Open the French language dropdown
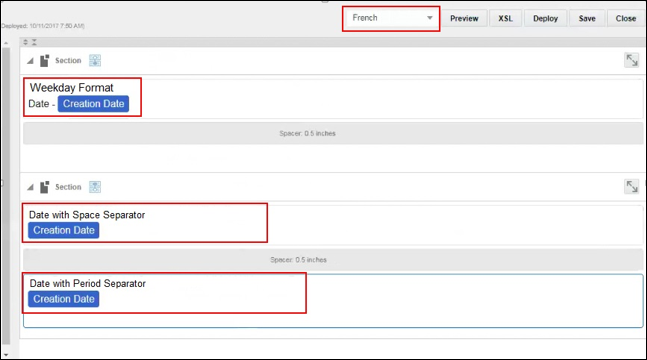This screenshot has height=360, width=647. (391, 18)
